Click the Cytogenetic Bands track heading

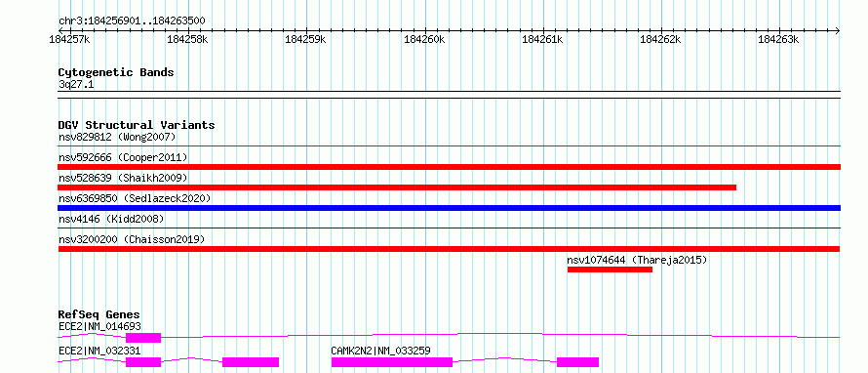pos(116,72)
